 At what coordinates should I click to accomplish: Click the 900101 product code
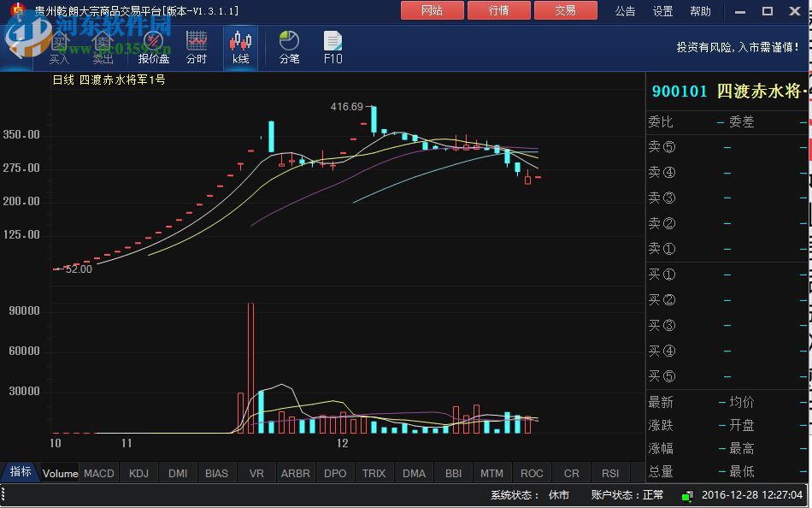[680, 92]
